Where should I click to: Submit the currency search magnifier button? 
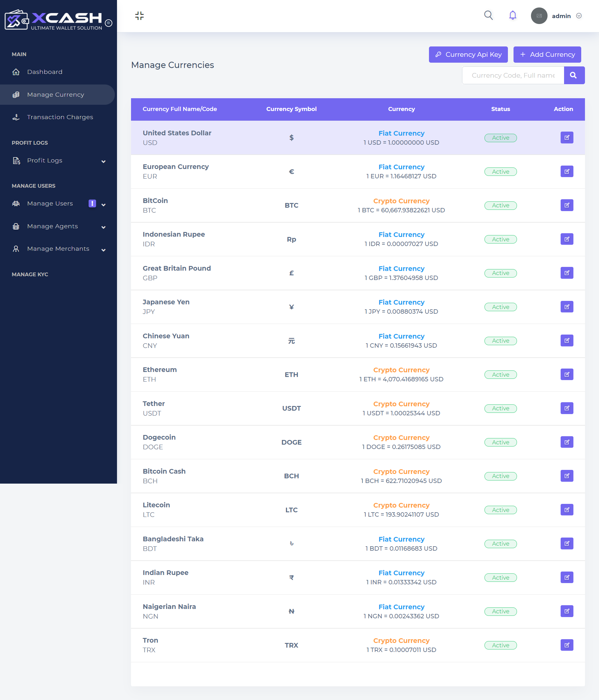point(574,75)
